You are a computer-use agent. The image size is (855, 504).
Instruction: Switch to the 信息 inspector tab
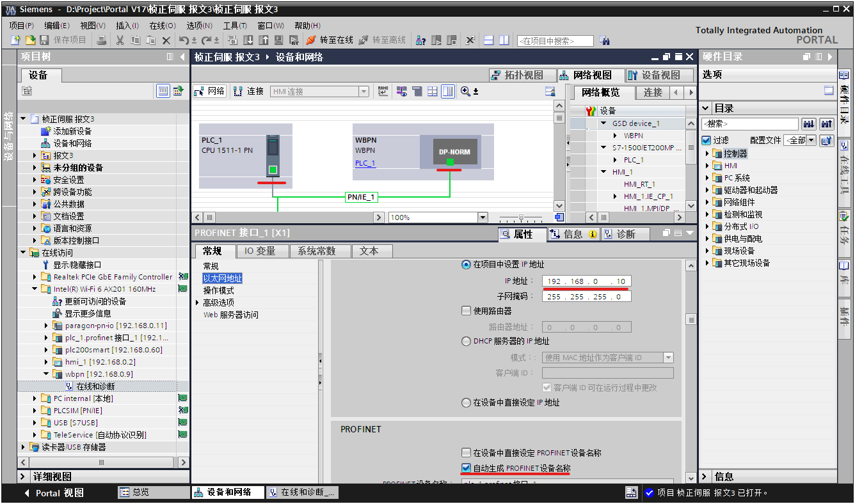573,234
